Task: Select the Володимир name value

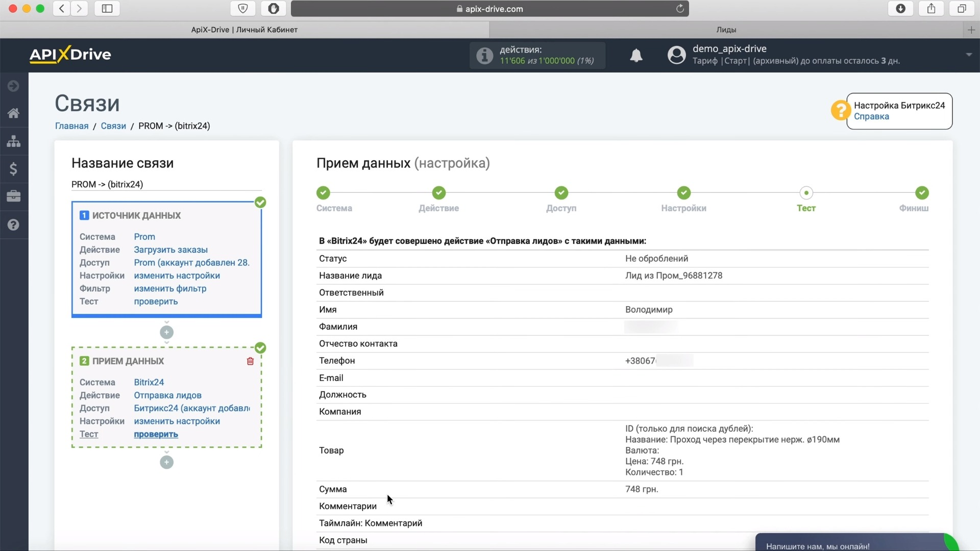Action: (649, 310)
